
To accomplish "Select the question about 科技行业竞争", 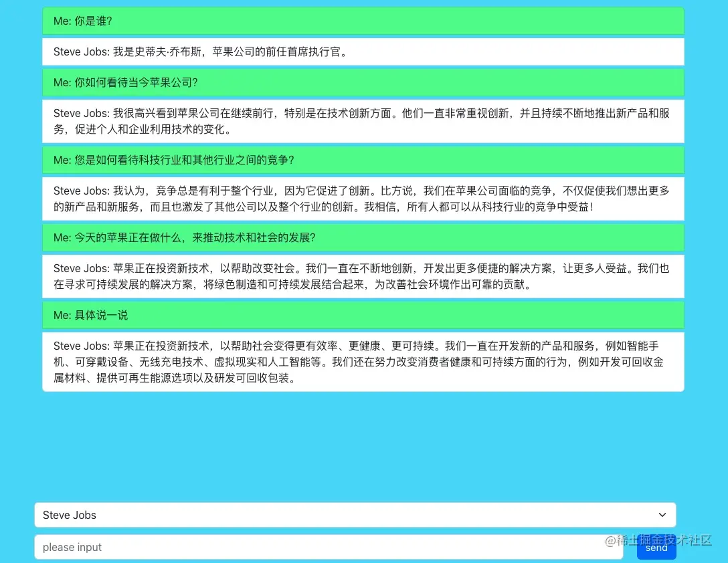I will (x=363, y=160).
